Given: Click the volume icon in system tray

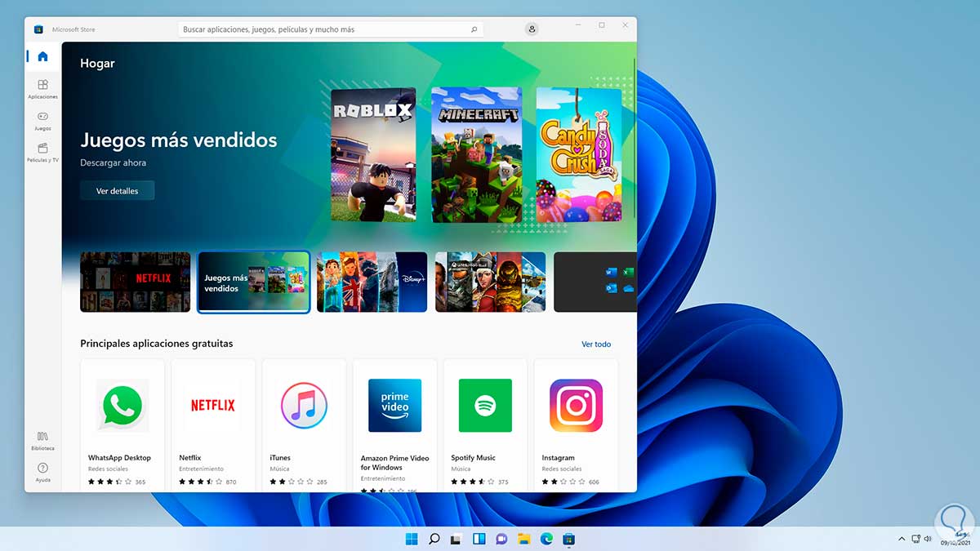Looking at the screenshot, I should 929,539.
